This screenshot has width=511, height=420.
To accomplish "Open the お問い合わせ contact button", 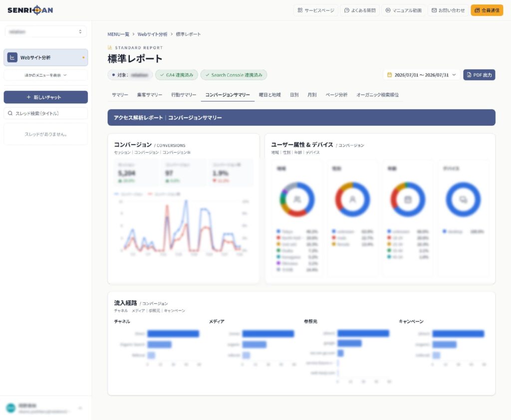I will tap(448, 10).
